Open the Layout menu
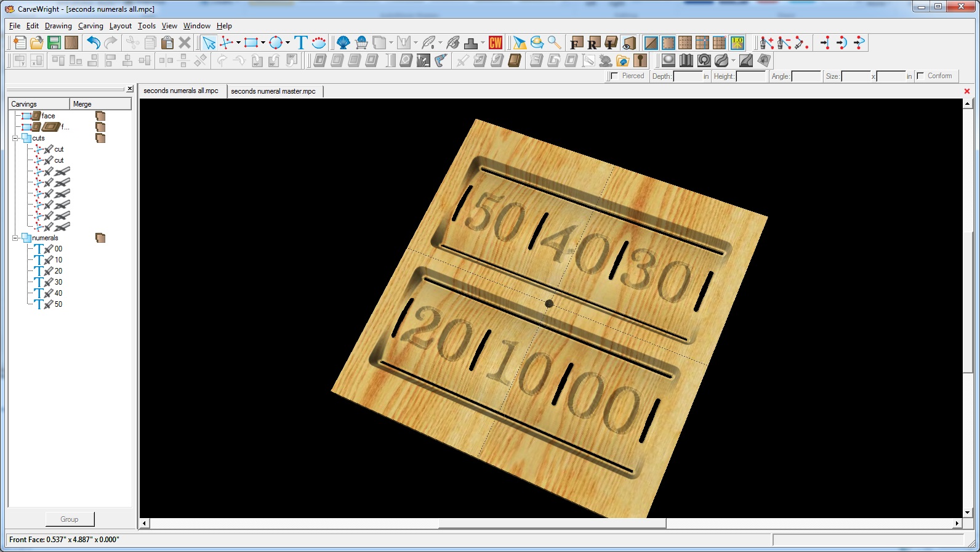The image size is (980, 552). pos(121,26)
